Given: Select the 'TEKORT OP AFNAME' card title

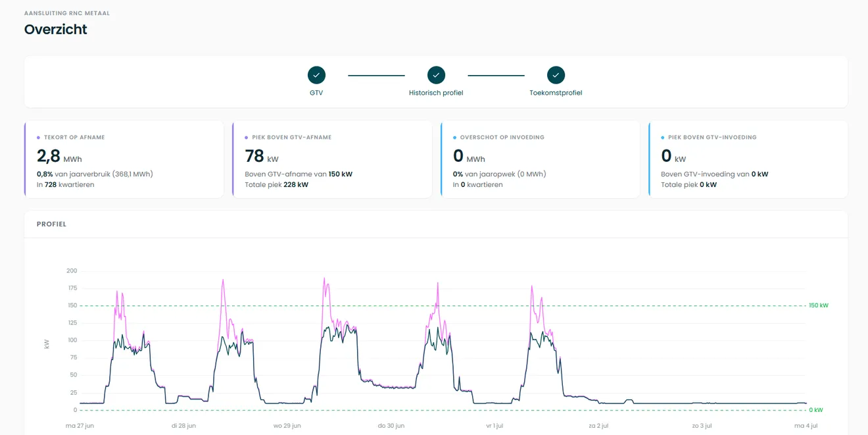Looking at the screenshot, I should click(74, 138).
